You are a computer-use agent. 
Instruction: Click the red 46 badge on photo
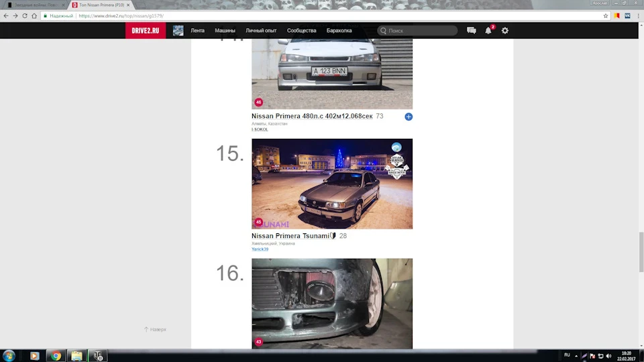(258, 102)
